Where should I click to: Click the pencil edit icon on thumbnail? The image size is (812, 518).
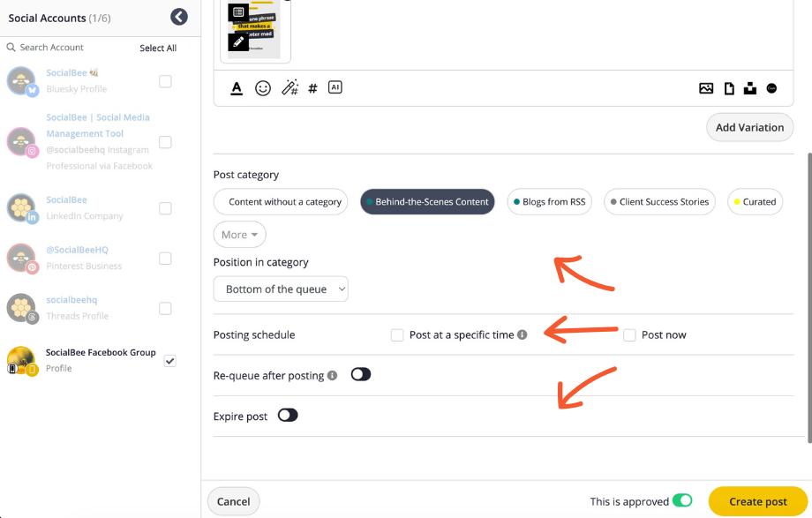pyautogui.click(x=238, y=41)
